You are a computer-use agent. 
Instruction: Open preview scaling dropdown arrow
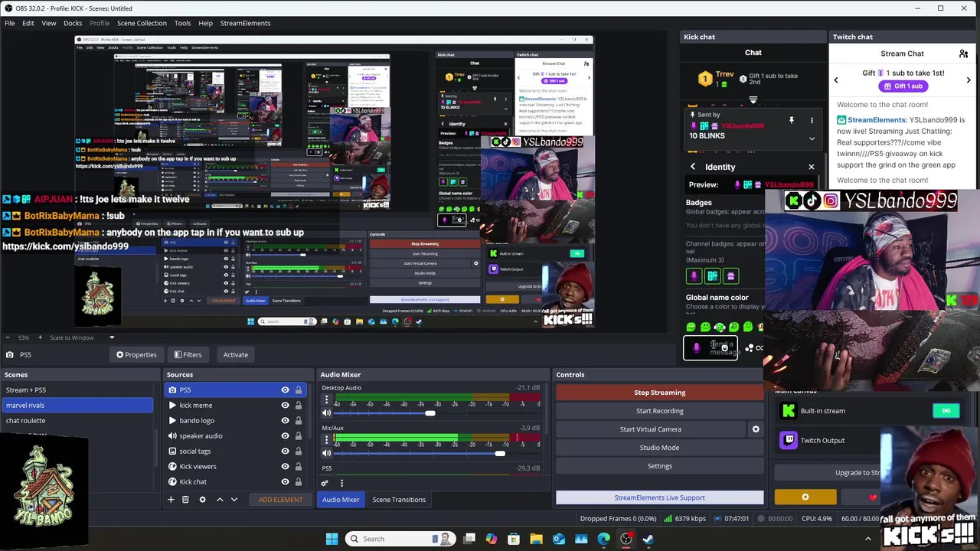click(112, 337)
